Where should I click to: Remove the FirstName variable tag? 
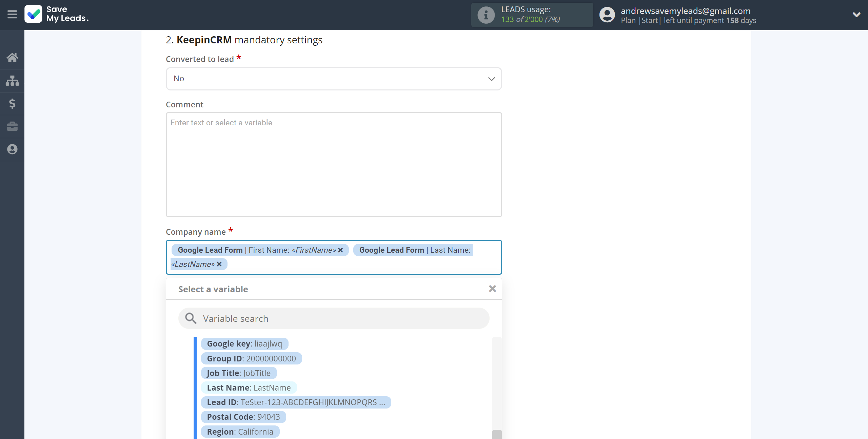point(340,250)
